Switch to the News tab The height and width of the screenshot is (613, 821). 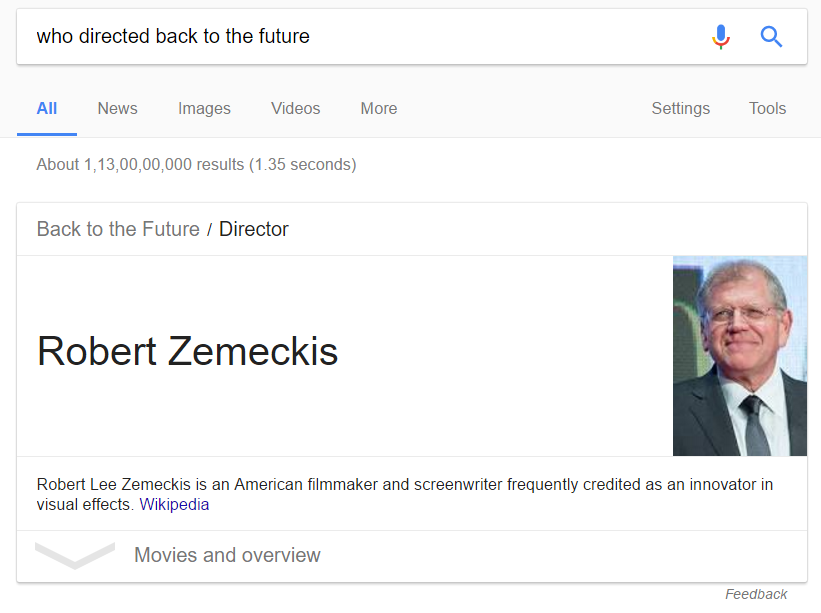coord(117,109)
